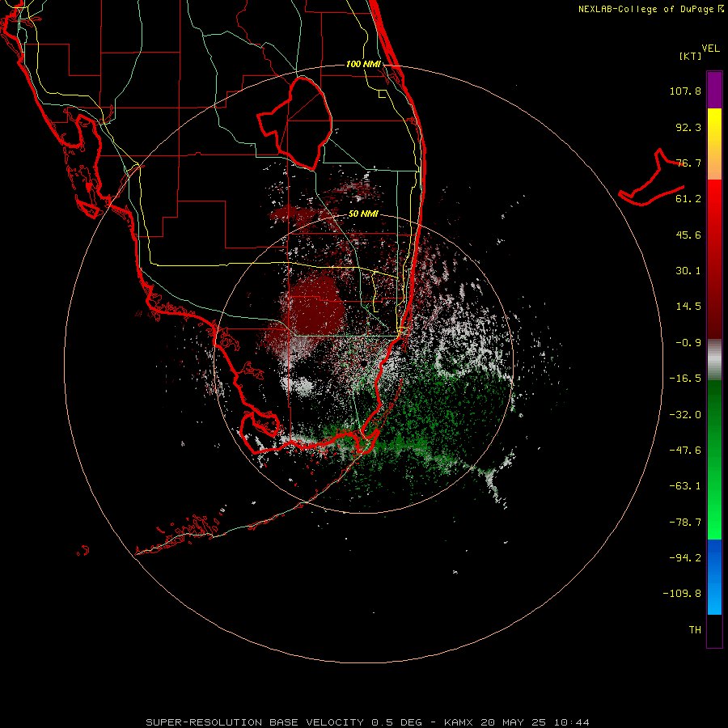Screen dimensions: 728x728
Task: Click the 20 MAY 25 date in caption
Action: pos(515,722)
